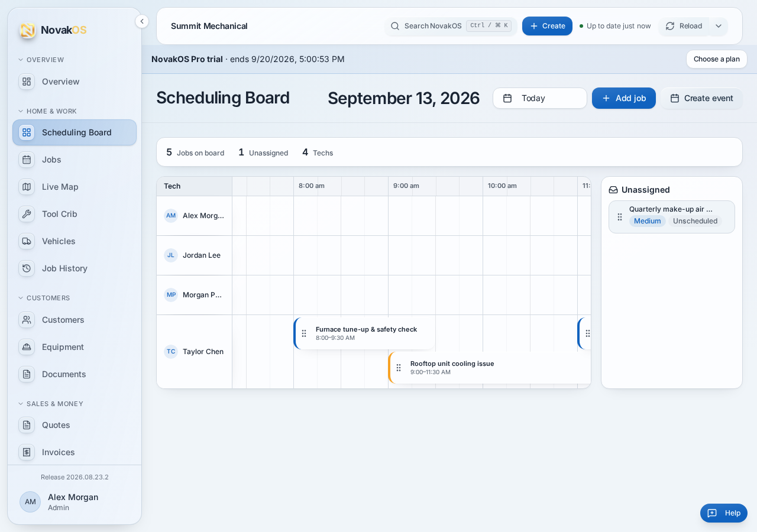Open the dropdown arrow next to Reload
Image resolution: width=757 pixels, height=532 pixels.
point(719,26)
